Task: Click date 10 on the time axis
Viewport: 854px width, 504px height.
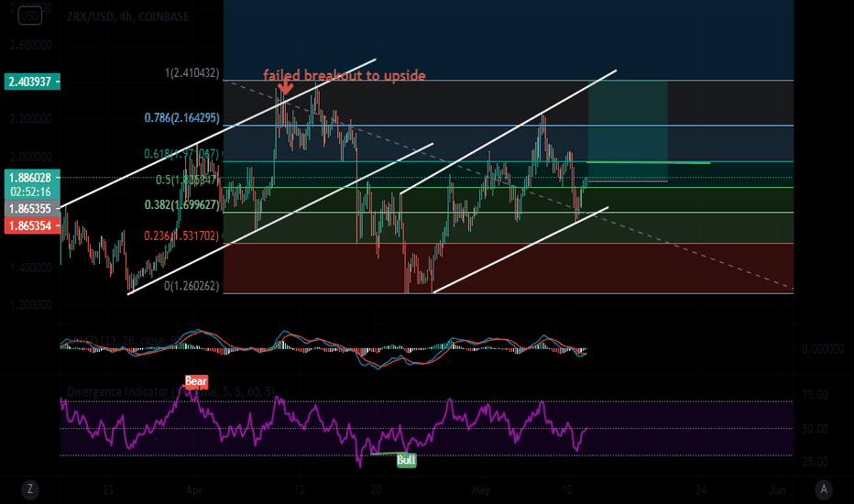Action: (x=567, y=490)
